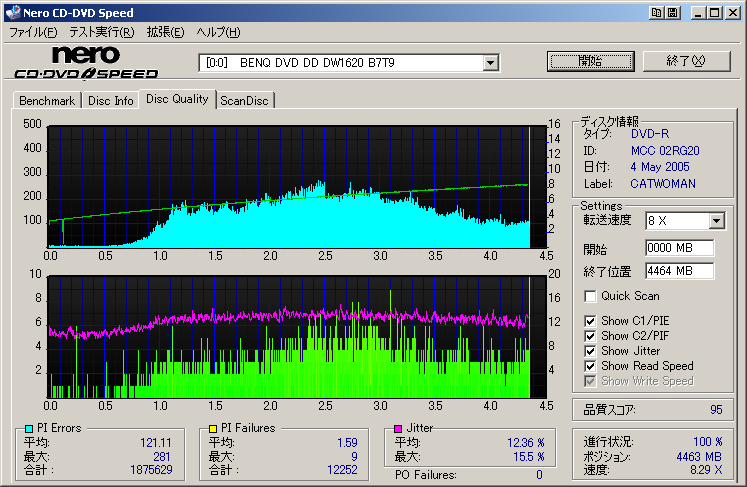
Task: Click the quality score value 95
Action: [x=716, y=410]
